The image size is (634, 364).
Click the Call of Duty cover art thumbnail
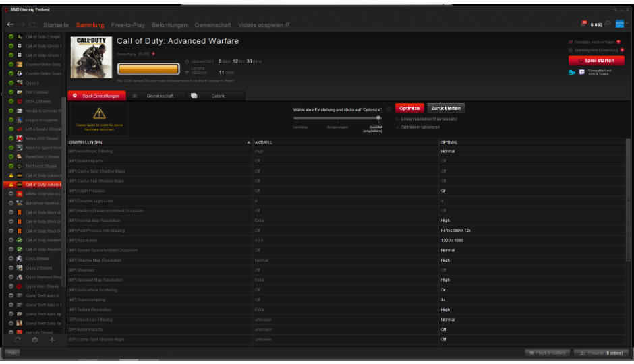tap(91, 57)
